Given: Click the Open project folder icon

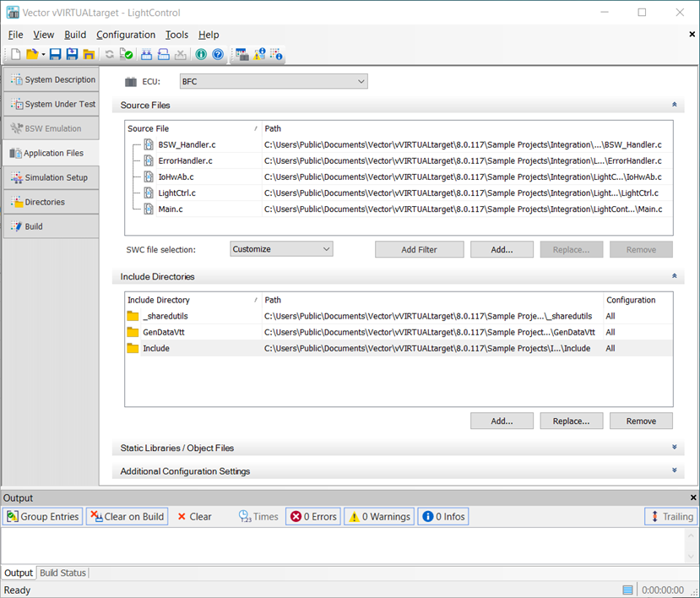Looking at the screenshot, I should pyautogui.click(x=32, y=55).
